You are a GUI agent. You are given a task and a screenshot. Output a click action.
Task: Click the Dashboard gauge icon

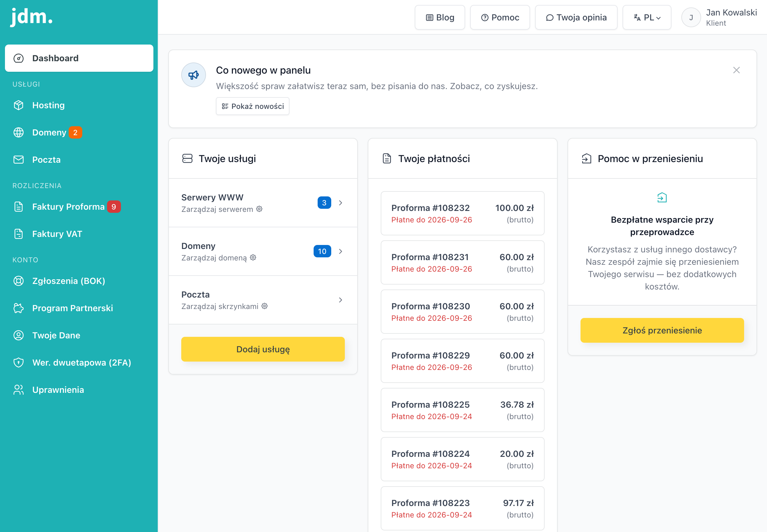19,58
